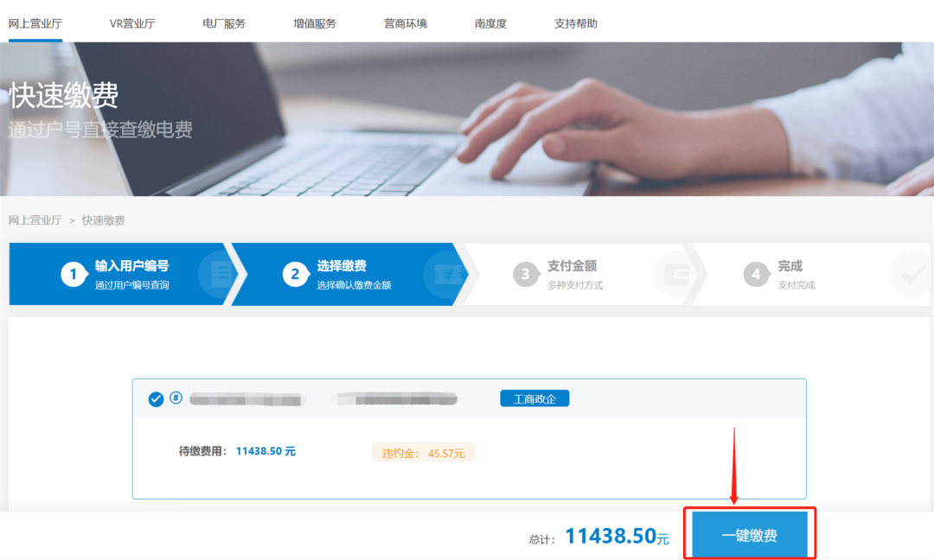Click the 违约金 45.57元 label
The image size is (934, 560).
tap(423, 452)
